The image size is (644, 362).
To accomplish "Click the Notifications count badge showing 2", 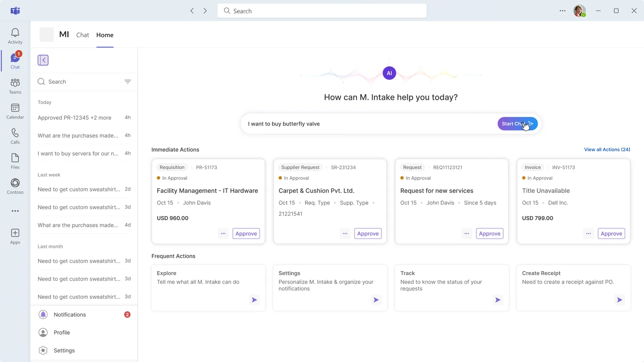I will click(x=127, y=315).
